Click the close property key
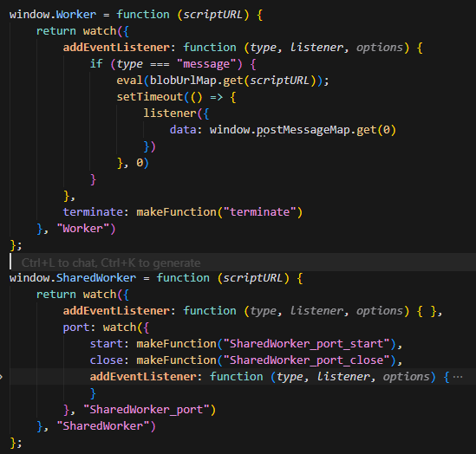476x454 pixels. [x=107, y=360]
